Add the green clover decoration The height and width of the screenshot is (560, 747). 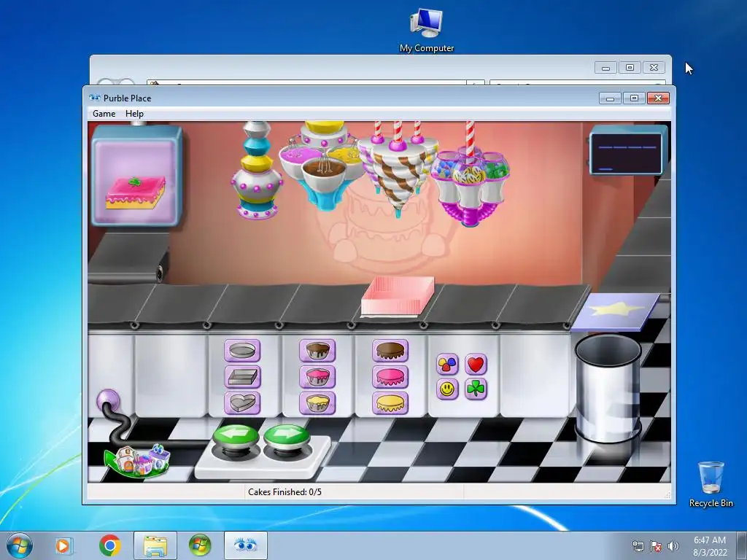(476, 389)
